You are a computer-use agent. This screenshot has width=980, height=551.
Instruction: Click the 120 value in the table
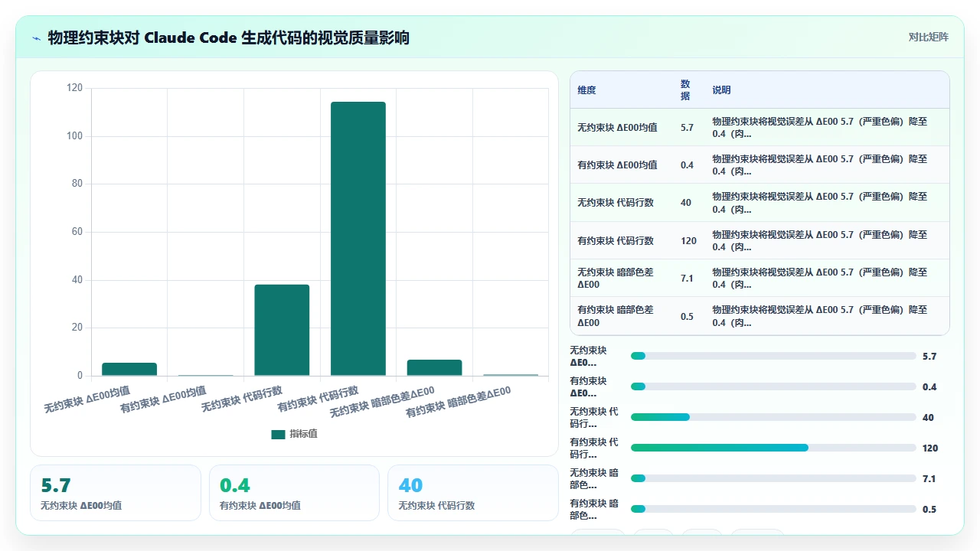tap(688, 240)
